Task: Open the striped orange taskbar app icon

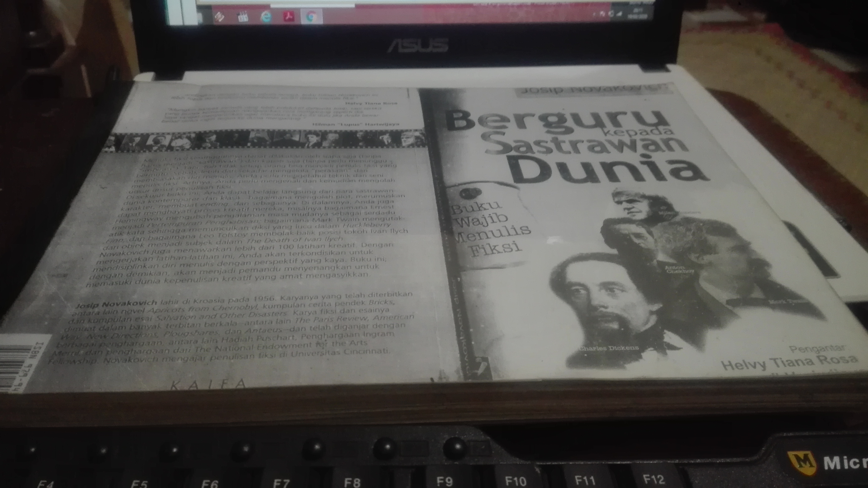Action: (219, 17)
